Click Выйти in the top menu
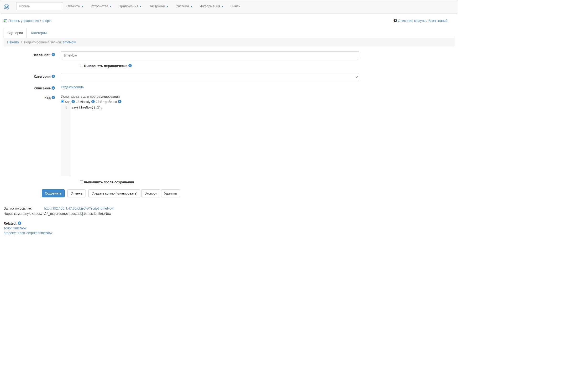The height and width of the screenshot is (391, 588). [235, 6]
